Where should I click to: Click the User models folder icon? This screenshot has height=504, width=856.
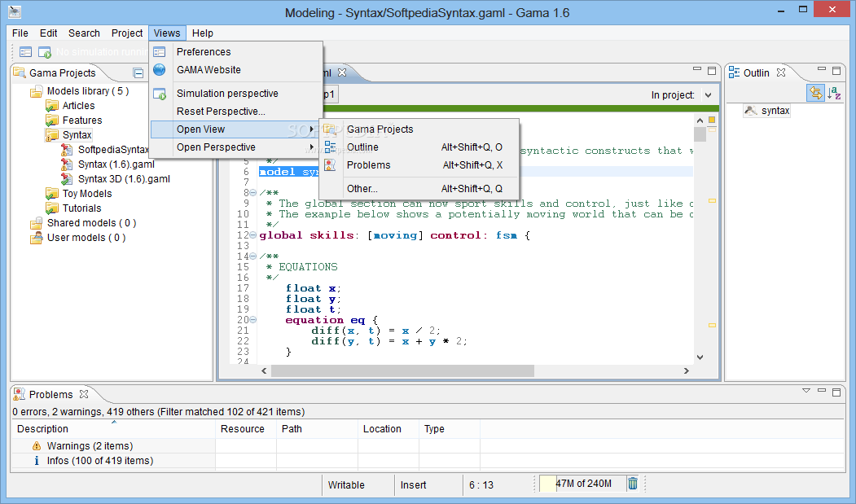[x=36, y=238]
